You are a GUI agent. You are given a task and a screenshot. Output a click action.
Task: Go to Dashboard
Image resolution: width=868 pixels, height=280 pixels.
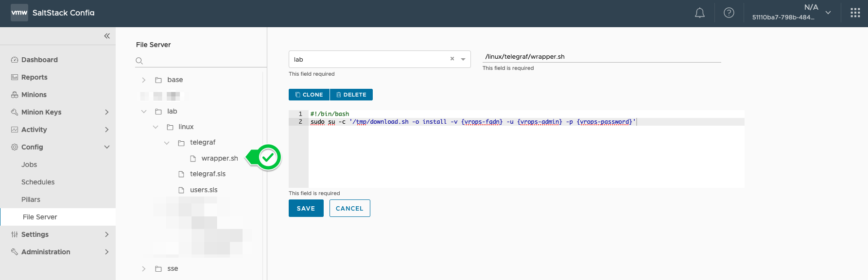39,60
